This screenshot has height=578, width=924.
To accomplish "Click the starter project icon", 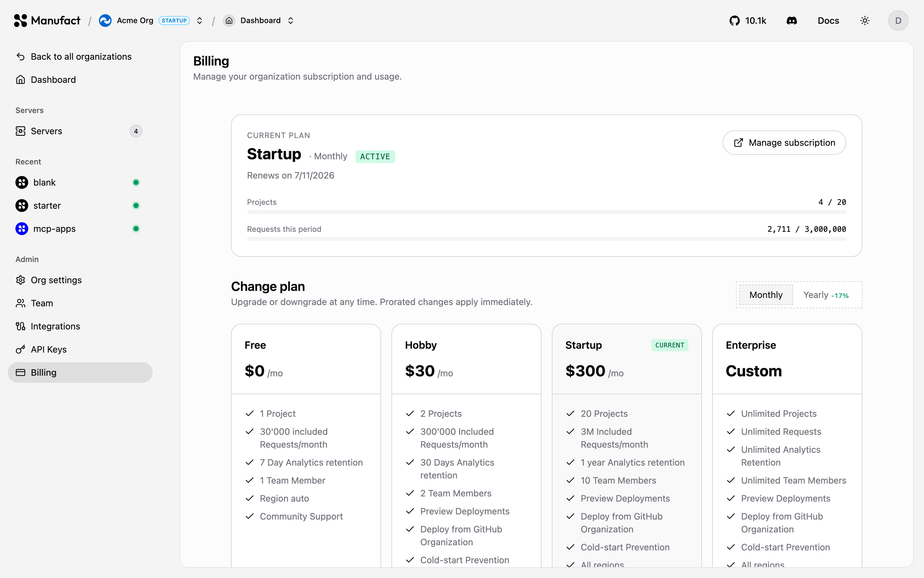I will pos(22,206).
